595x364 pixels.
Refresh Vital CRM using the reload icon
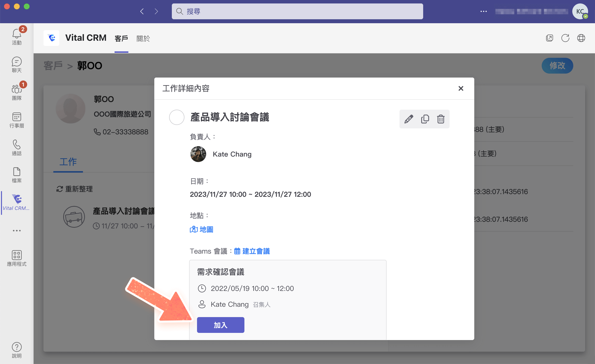(x=565, y=38)
